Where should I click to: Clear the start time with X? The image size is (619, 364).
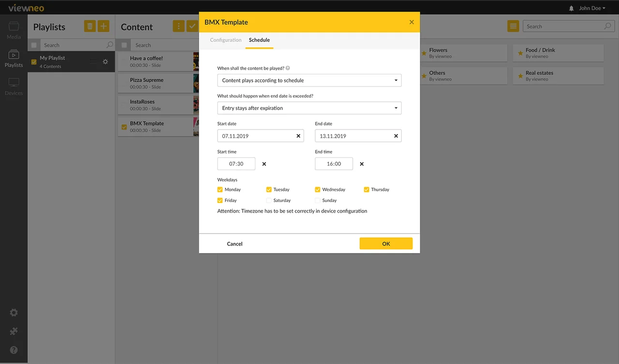[264, 164]
